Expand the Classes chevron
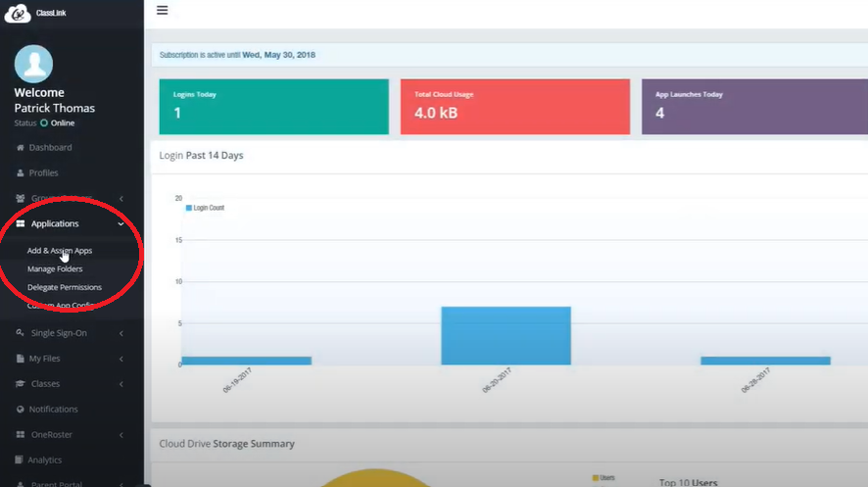This screenshot has width=868, height=487. pos(121,384)
